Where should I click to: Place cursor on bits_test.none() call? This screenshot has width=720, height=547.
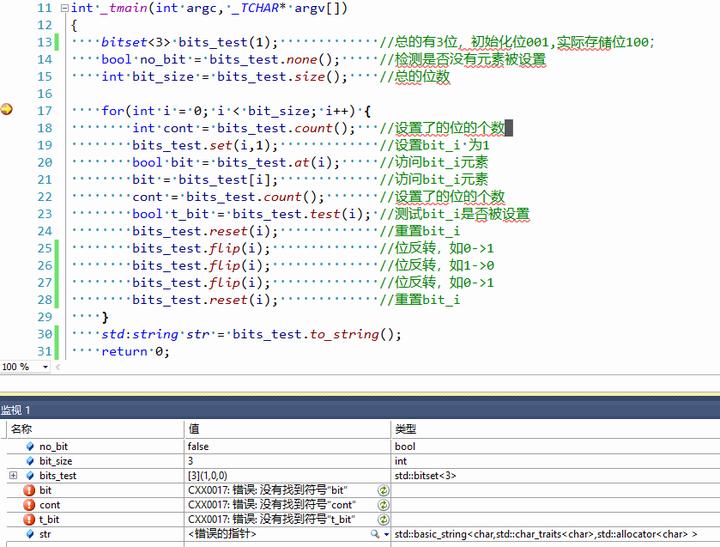(x=274, y=60)
